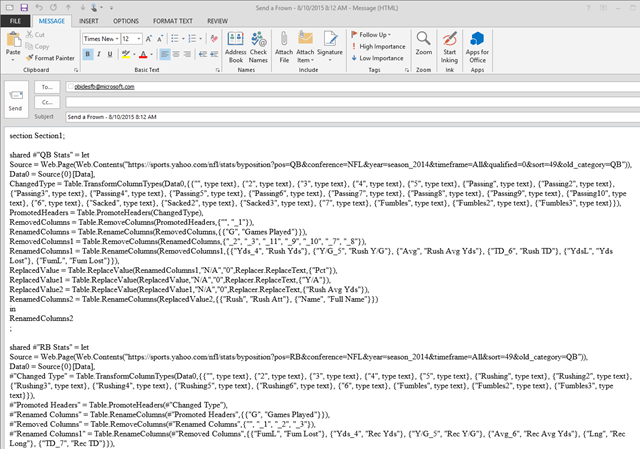This screenshot has width=640, height=449.
Task: Switch to the REVIEW tab
Action: (218, 21)
